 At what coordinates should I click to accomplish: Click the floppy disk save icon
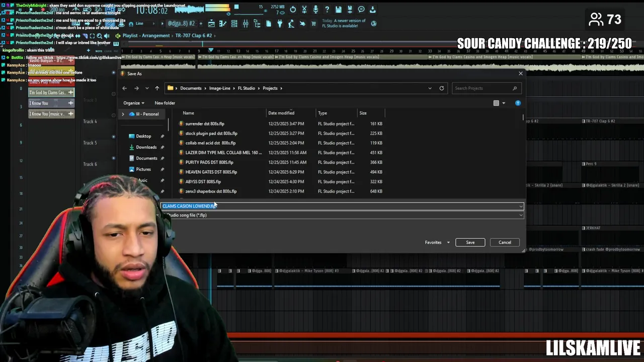[x=339, y=10]
